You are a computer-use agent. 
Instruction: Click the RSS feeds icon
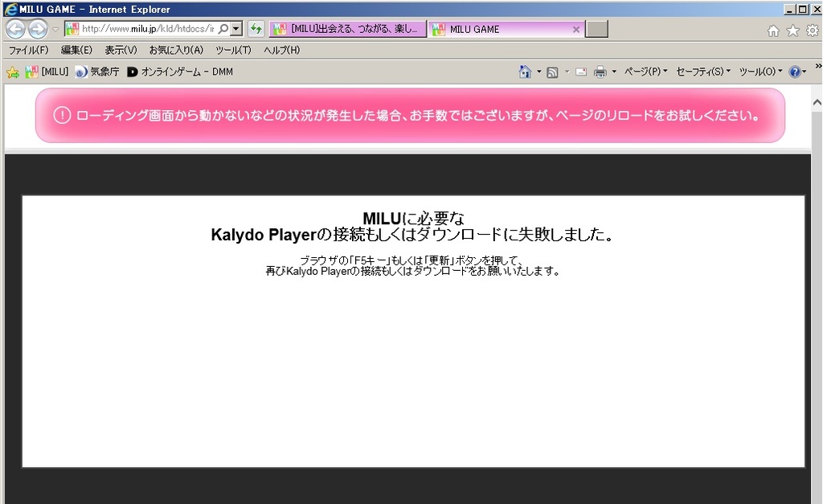pos(552,72)
